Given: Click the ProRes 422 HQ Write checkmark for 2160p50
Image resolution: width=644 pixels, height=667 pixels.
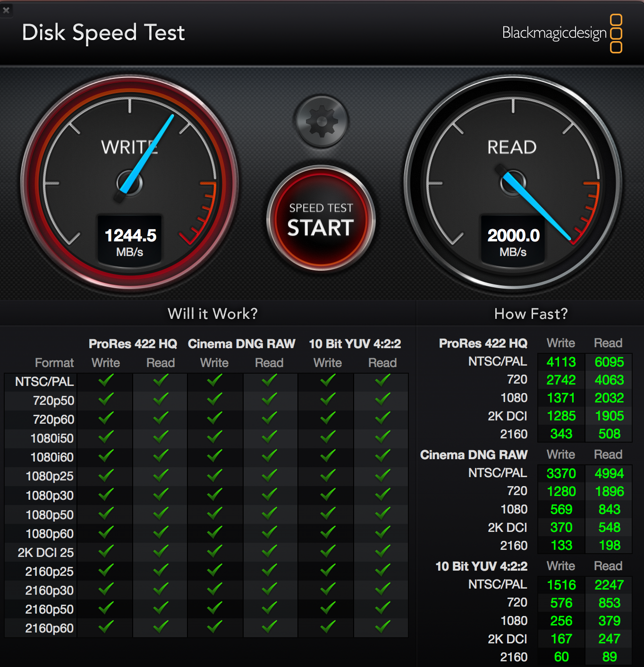Looking at the screenshot, I should point(106,608).
